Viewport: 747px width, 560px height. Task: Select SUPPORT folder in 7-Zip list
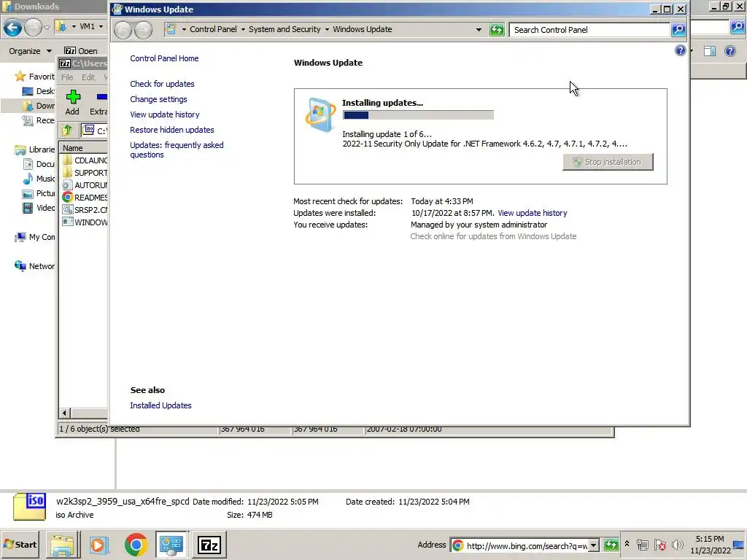coord(85,173)
